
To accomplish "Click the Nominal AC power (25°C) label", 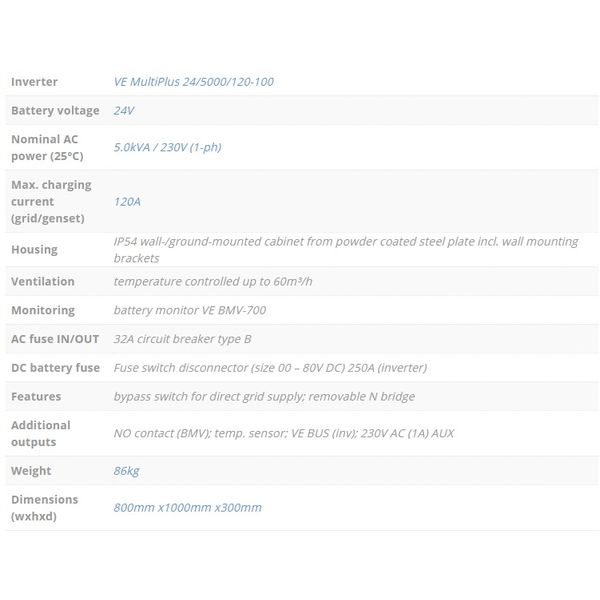I will pos(47,148).
